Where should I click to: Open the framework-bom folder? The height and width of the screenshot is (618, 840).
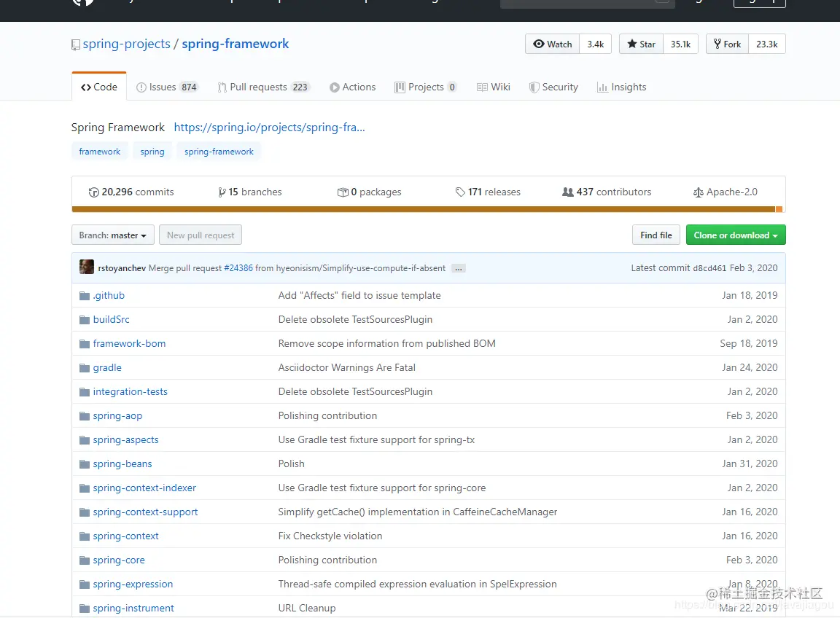pyautogui.click(x=129, y=344)
